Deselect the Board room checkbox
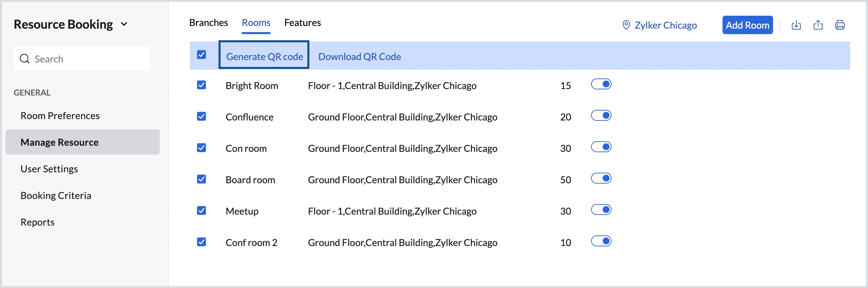 [x=201, y=179]
